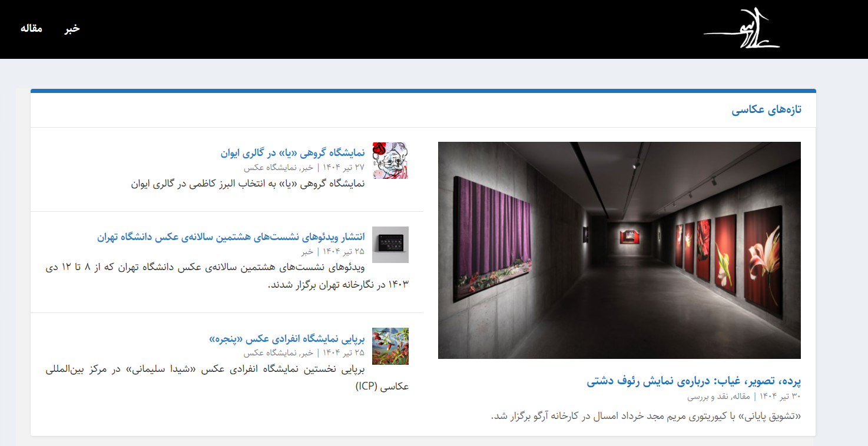Click the cartoon face thumbnail for «یا» exhibition
This screenshot has height=446, width=868.
(x=390, y=160)
